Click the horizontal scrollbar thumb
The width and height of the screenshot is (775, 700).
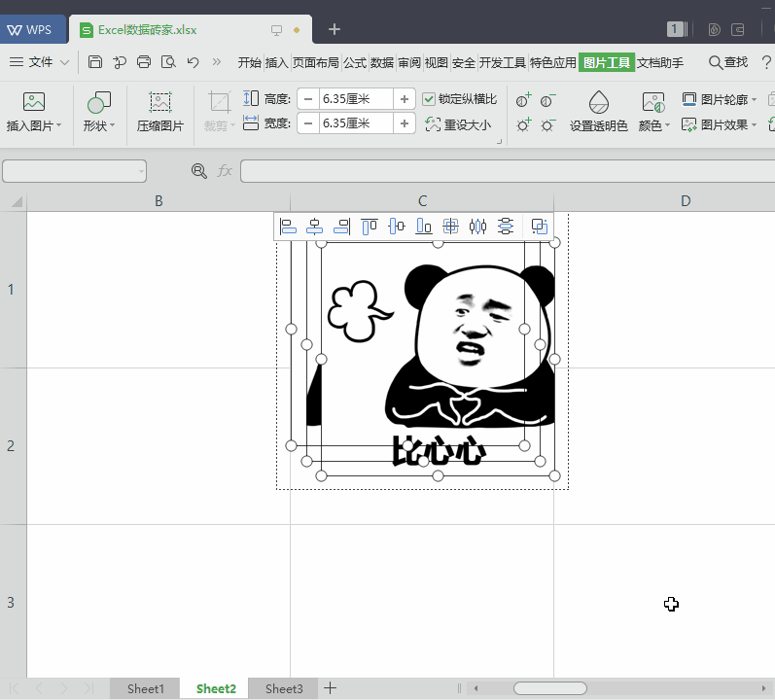click(x=549, y=688)
